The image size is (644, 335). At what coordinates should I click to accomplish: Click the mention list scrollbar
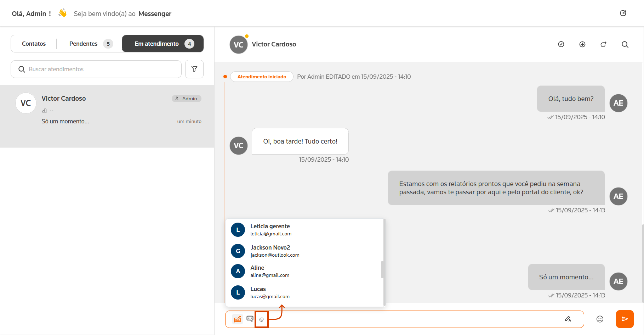coord(382,270)
